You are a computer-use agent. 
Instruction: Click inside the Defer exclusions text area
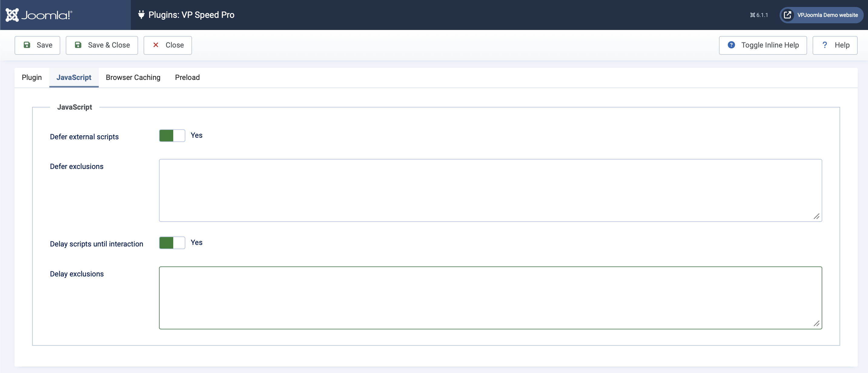[490, 191]
